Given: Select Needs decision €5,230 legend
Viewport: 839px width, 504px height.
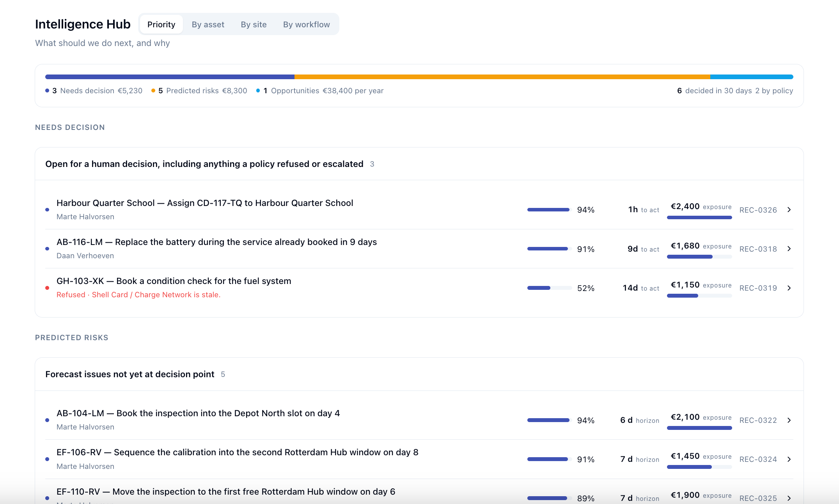Looking at the screenshot, I should (x=94, y=91).
